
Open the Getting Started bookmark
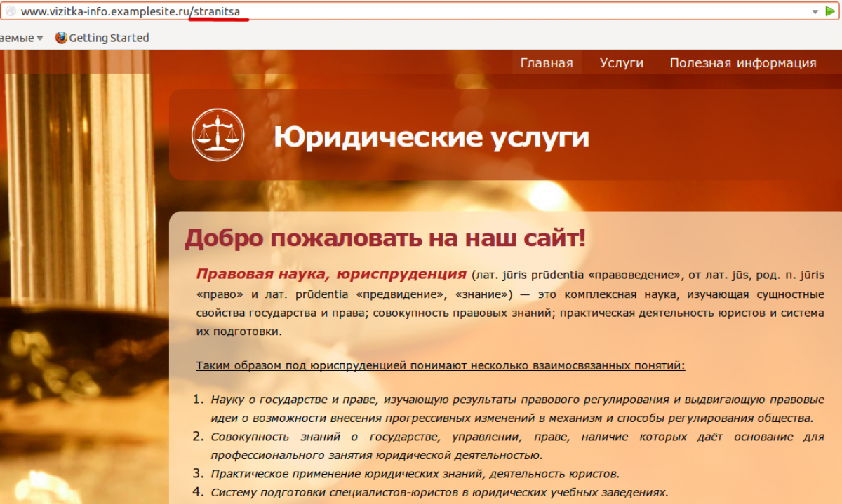click(x=102, y=38)
